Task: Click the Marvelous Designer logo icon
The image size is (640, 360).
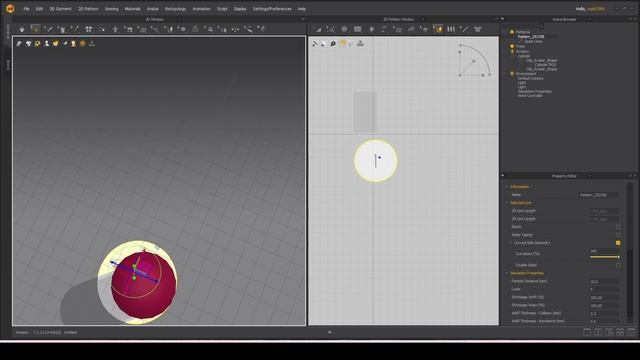Action: click(x=10, y=8)
